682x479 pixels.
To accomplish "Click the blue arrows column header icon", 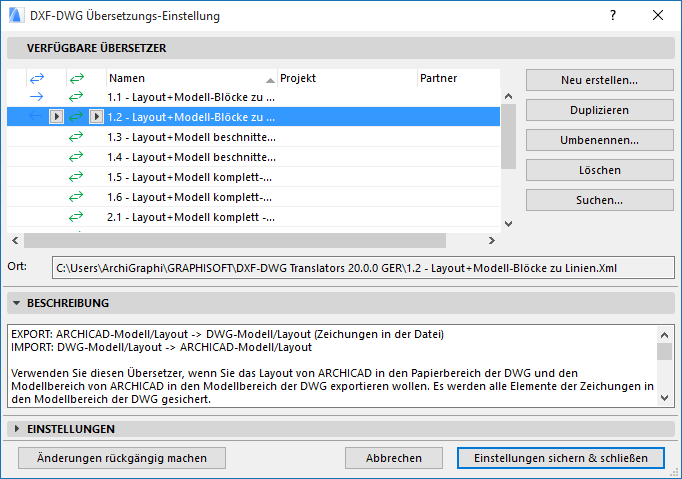I will click(x=37, y=77).
